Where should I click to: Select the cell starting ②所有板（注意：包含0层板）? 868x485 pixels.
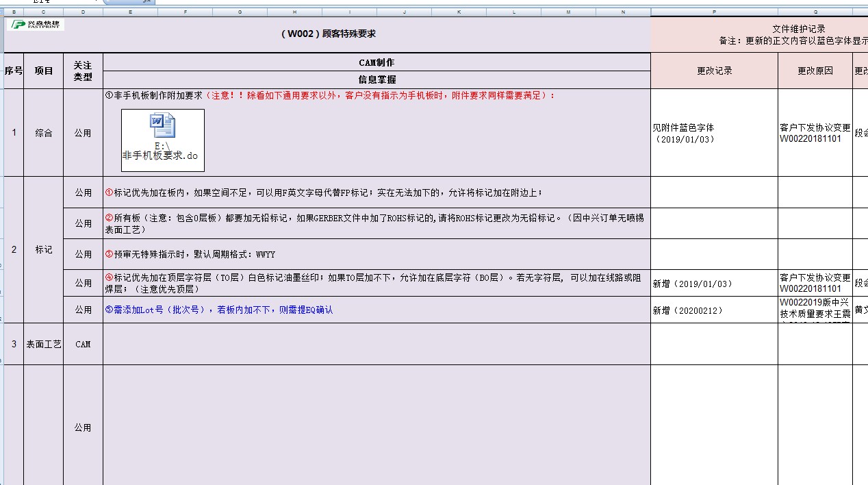tap(376, 223)
